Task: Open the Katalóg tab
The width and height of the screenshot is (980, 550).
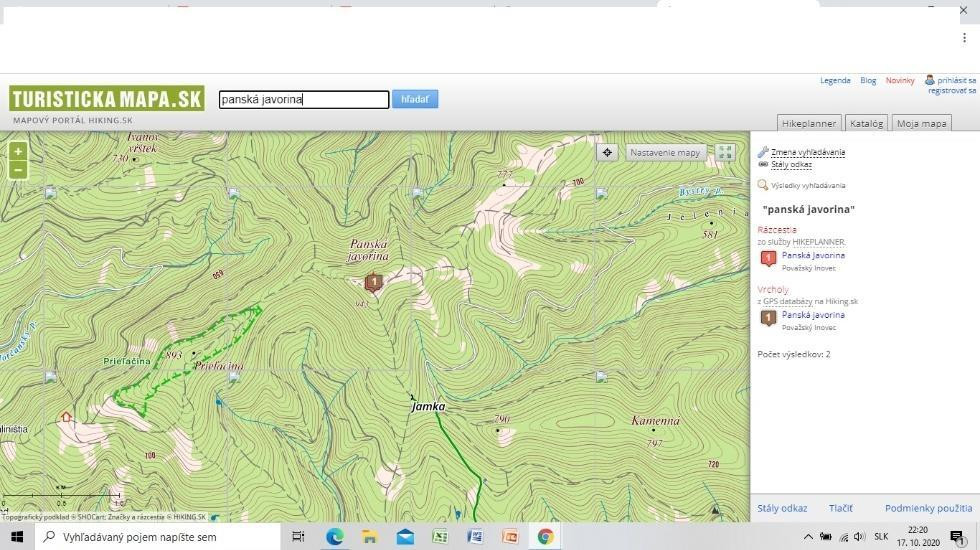Action: pyautogui.click(x=866, y=123)
